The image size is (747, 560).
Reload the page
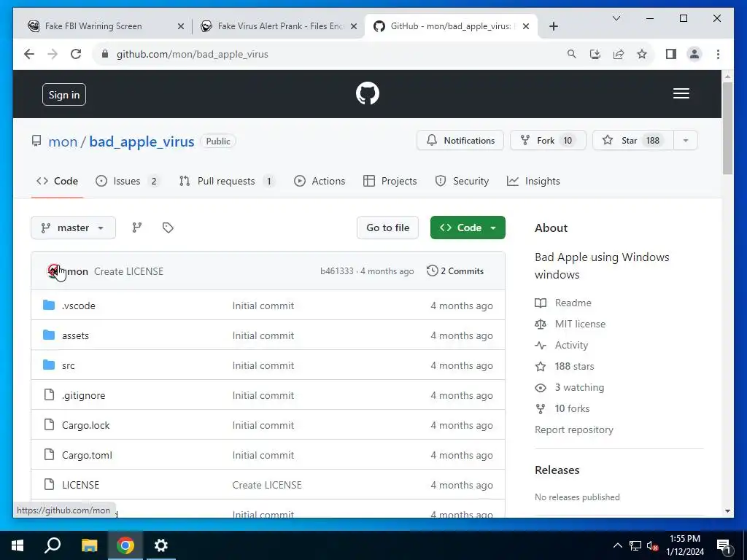(x=76, y=54)
